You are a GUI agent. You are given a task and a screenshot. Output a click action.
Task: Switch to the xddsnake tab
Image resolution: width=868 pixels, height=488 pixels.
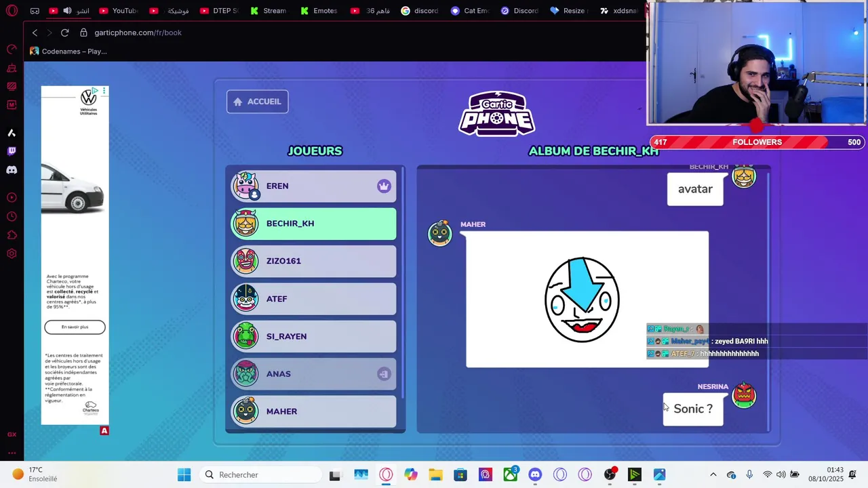coord(620,11)
